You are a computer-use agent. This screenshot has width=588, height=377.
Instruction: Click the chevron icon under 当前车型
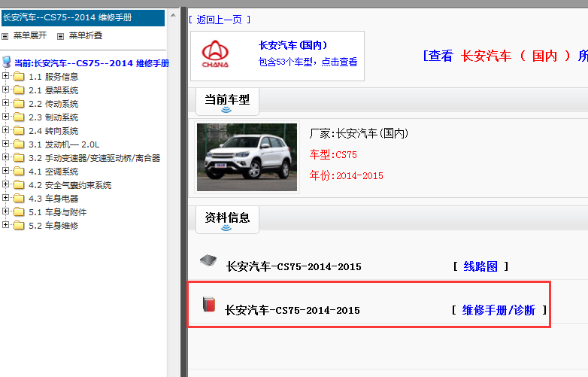[226, 110]
